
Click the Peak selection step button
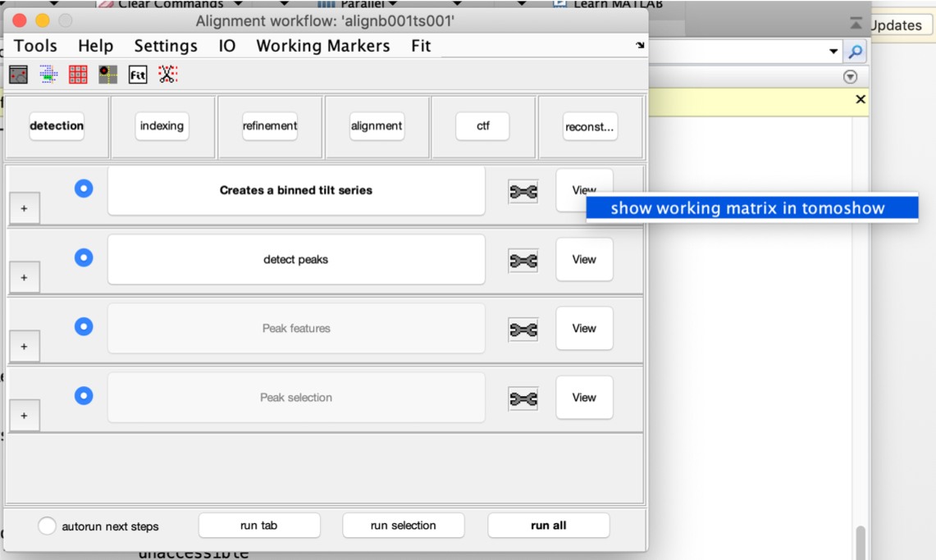[296, 398]
